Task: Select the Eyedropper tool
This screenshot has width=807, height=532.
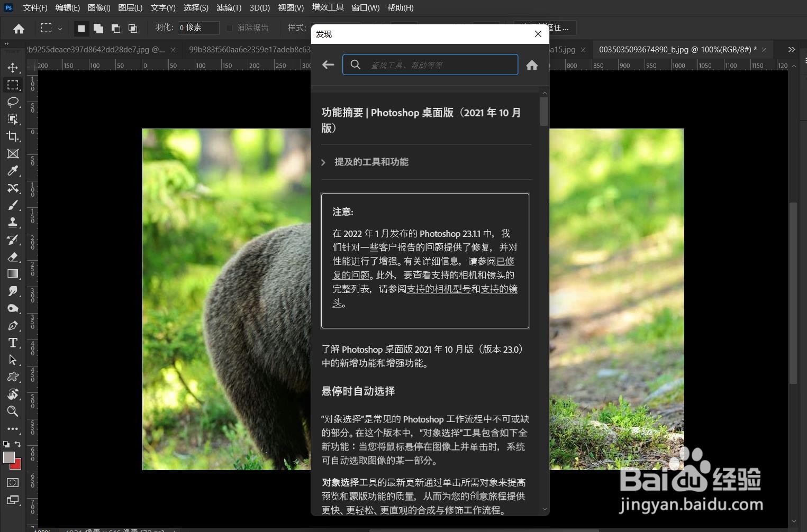Action: (13, 171)
